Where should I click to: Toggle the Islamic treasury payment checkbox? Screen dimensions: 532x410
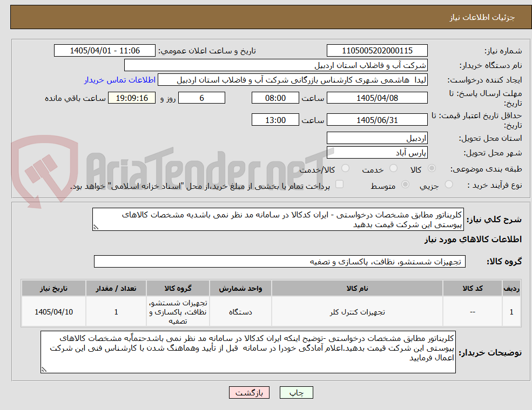(x=339, y=184)
